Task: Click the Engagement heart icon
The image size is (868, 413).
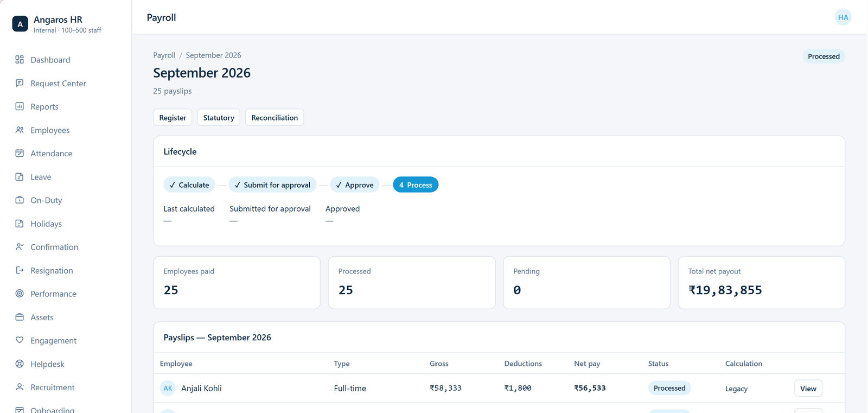Action: coord(20,340)
